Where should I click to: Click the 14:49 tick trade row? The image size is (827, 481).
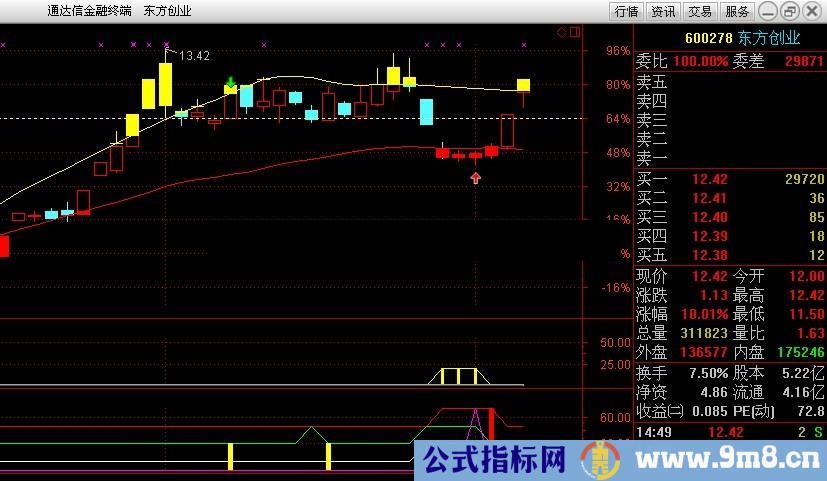click(730, 432)
